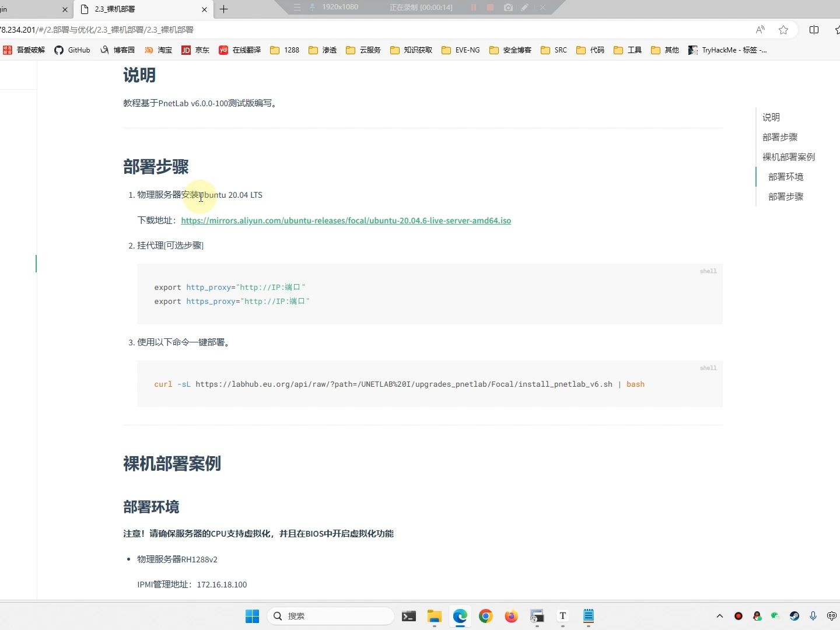Expand the 渗透 bookmark folder

tap(323, 50)
